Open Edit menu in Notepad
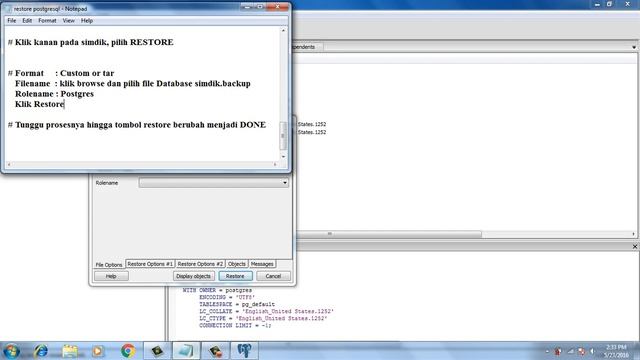Image resolution: width=640 pixels, height=360 pixels. click(27, 20)
